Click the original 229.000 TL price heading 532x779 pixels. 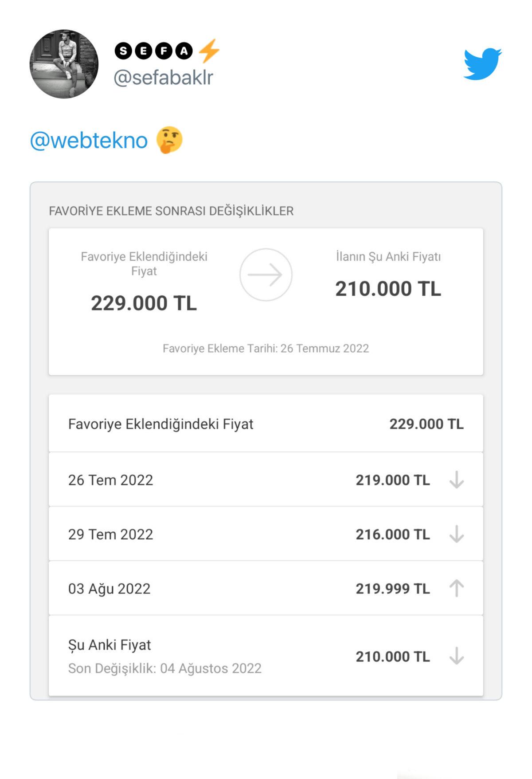point(144,303)
